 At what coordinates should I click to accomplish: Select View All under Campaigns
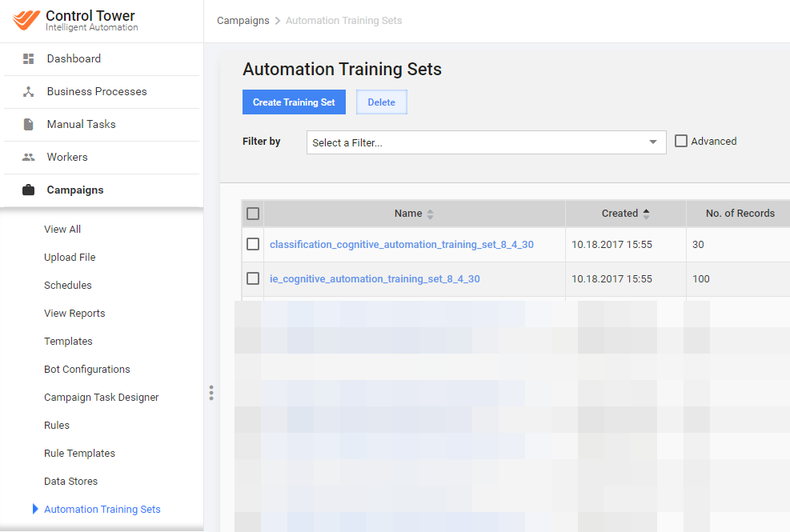pyautogui.click(x=62, y=230)
